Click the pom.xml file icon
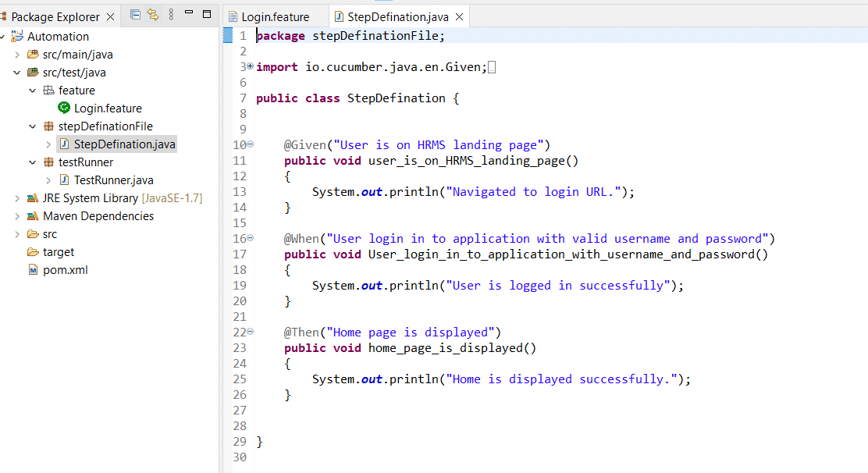 coord(34,270)
